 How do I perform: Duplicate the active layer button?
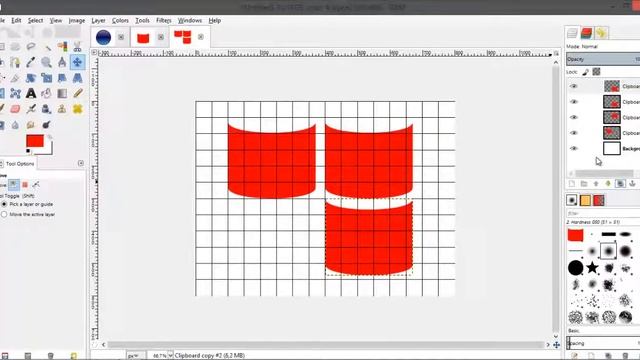[620, 184]
